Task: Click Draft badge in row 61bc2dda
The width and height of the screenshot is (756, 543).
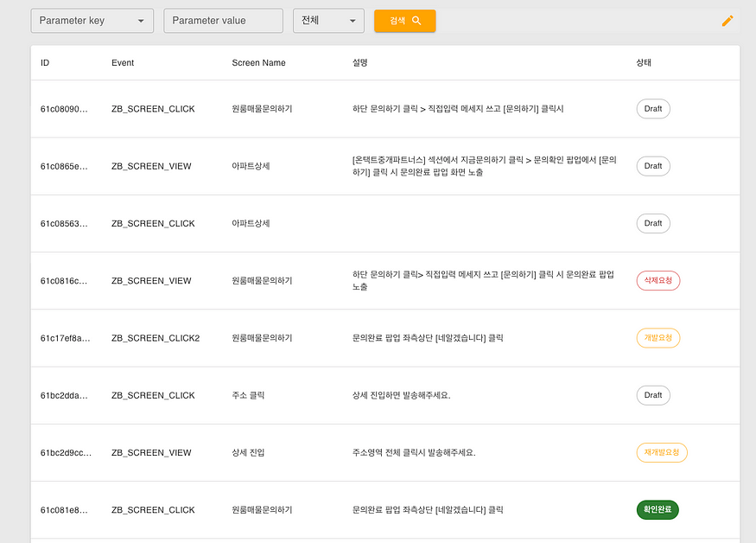Action: (x=653, y=395)
